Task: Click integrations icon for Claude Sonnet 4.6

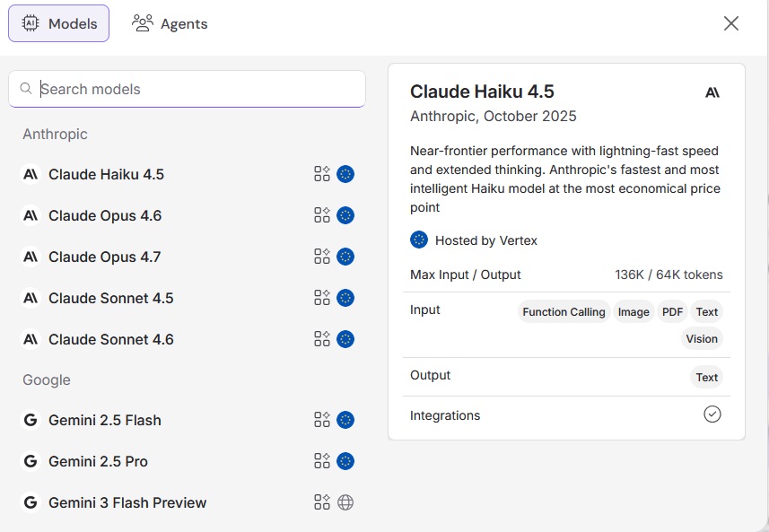Action: coord(322,338)
